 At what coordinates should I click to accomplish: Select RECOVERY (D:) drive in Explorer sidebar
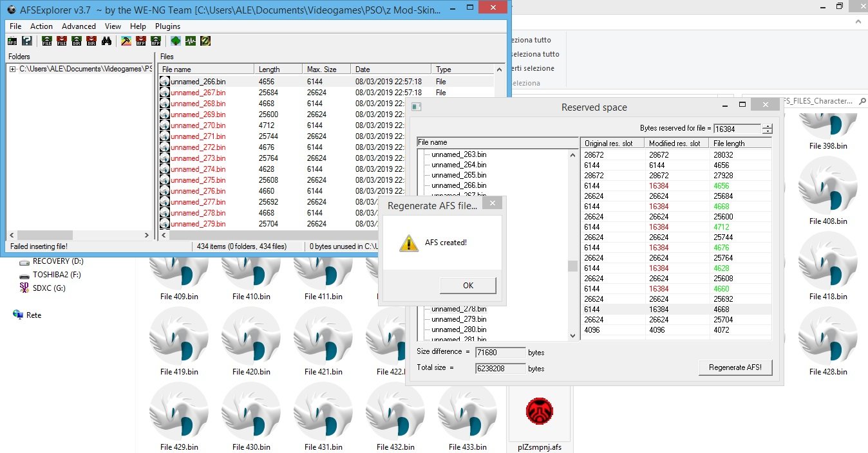tap(52, 261)
